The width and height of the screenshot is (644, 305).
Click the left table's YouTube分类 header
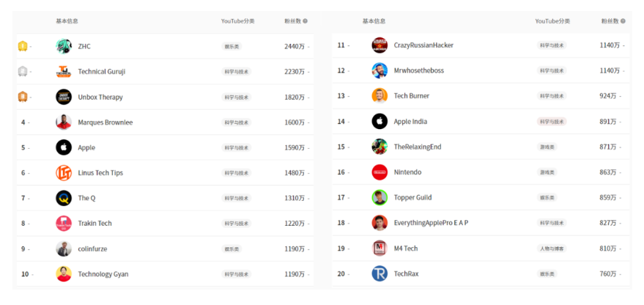point(238,21)
